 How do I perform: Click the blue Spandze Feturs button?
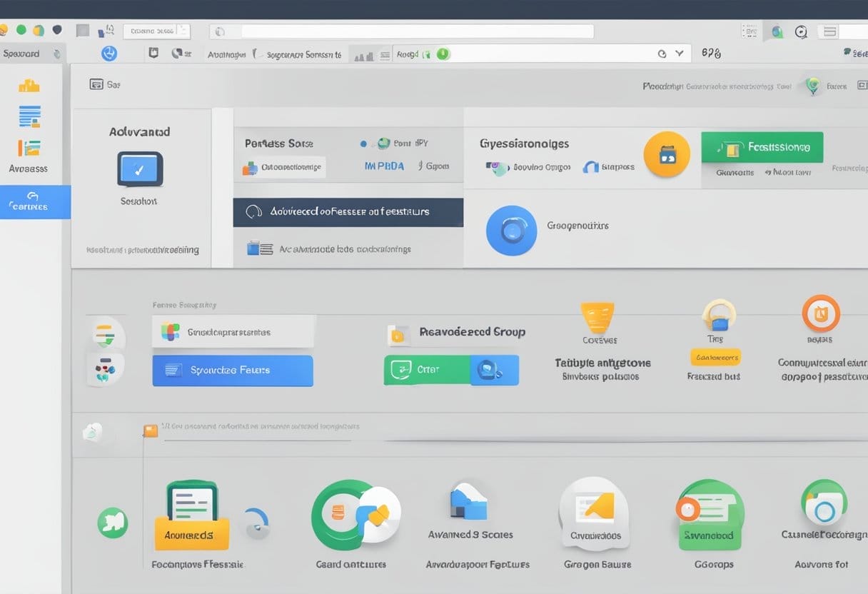pyautogui.click(x=232, y=371)
